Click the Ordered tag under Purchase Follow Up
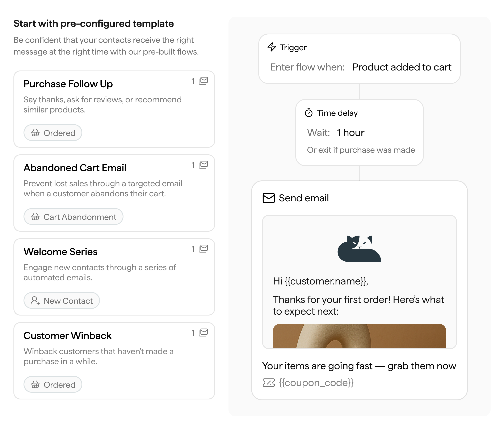 [x=53, y=133]
